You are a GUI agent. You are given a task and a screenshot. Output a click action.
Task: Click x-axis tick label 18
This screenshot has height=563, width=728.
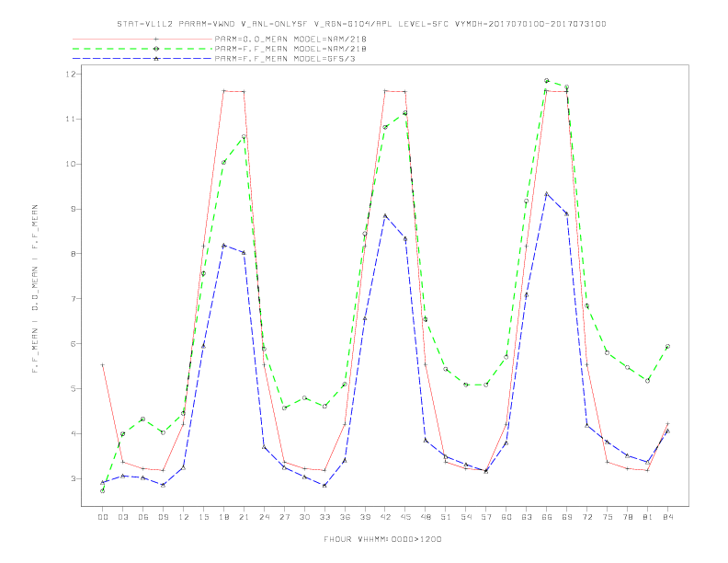coord(223,517)
